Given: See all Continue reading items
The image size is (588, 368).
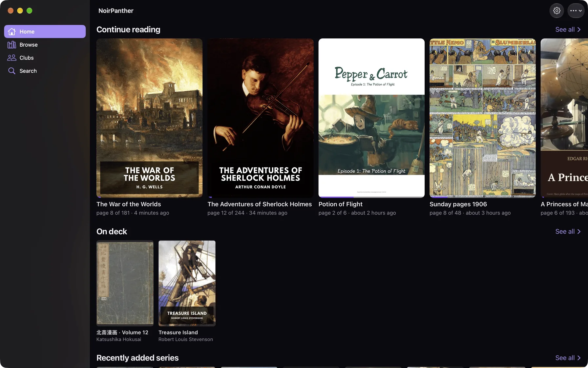Looking at the screenshot, I should [x=568, y=30].
